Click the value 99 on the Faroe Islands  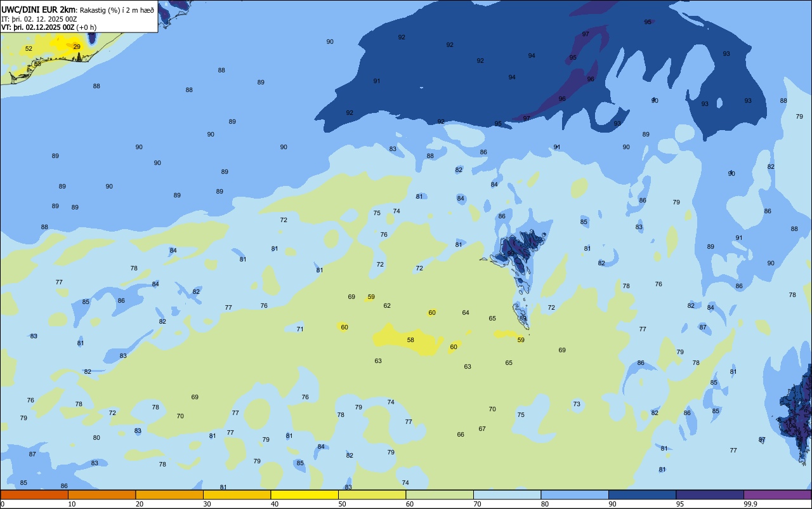(511, 253)
